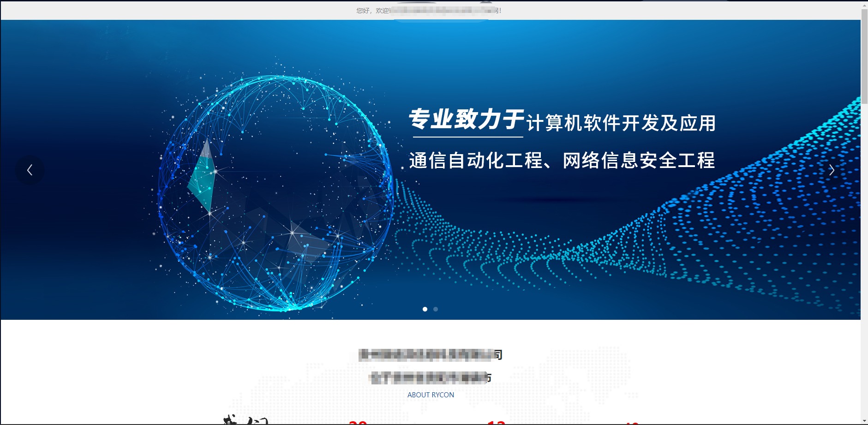Viewport: 868px width, 425px height.
Task: Click the glowing network globe graphic
Action: tap(275, 194)
